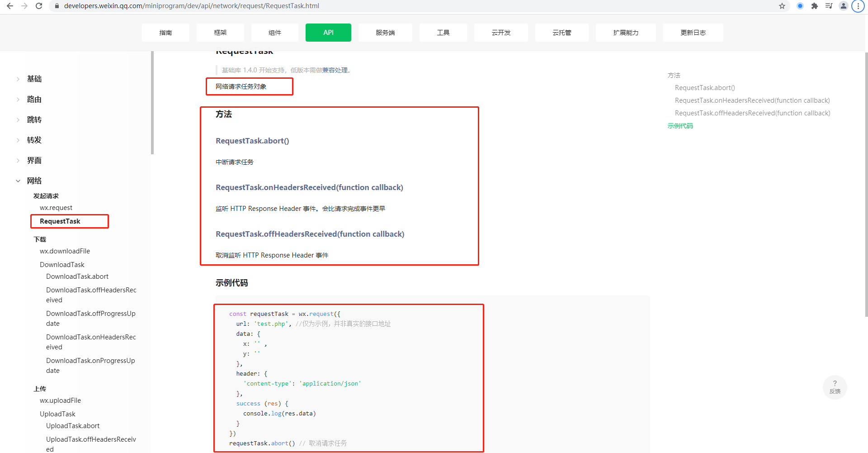This screenshot has width=868, height=453.
Task: Expand the 基础 sidebar section chevron
Action: pos(18,79)
